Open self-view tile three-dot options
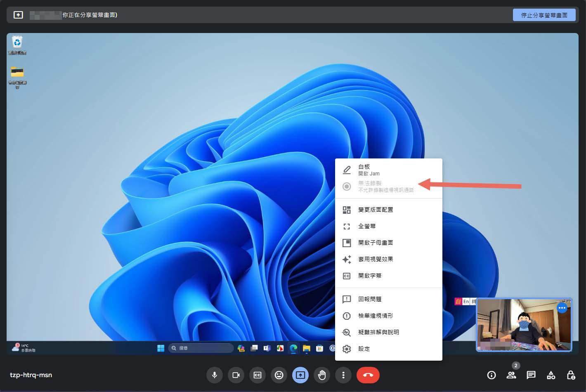Viewport: 586px width, 392px height. 562,308
